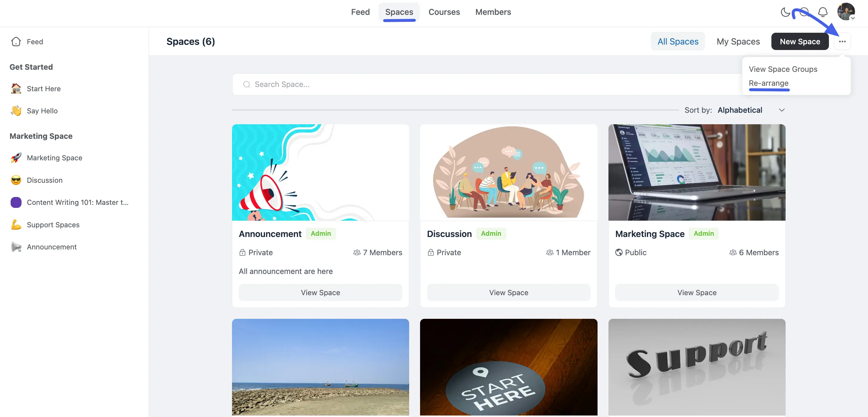The height and width of the screenshot is (417, 868).
Task: Select Re-arrange menu option
Action: click(768, 83)
